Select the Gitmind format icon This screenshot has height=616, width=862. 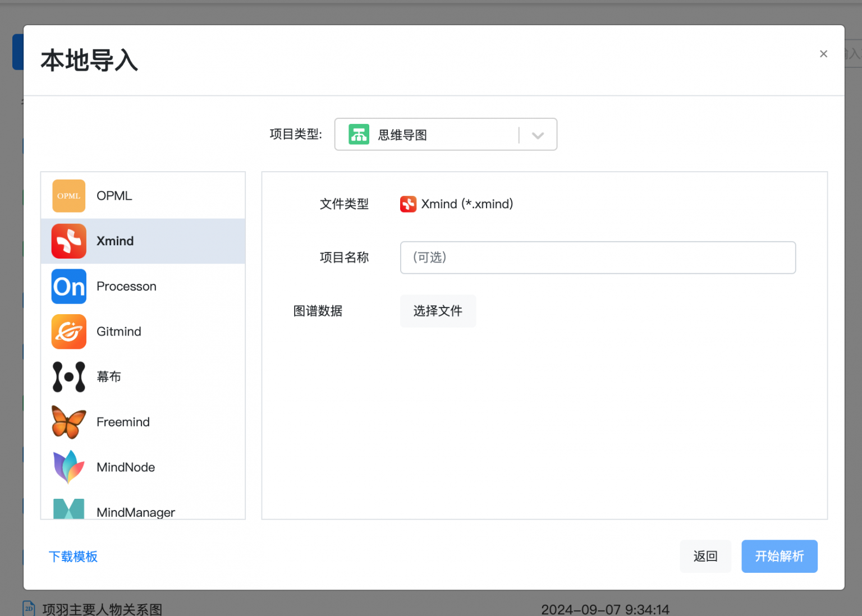coord(68,332)
